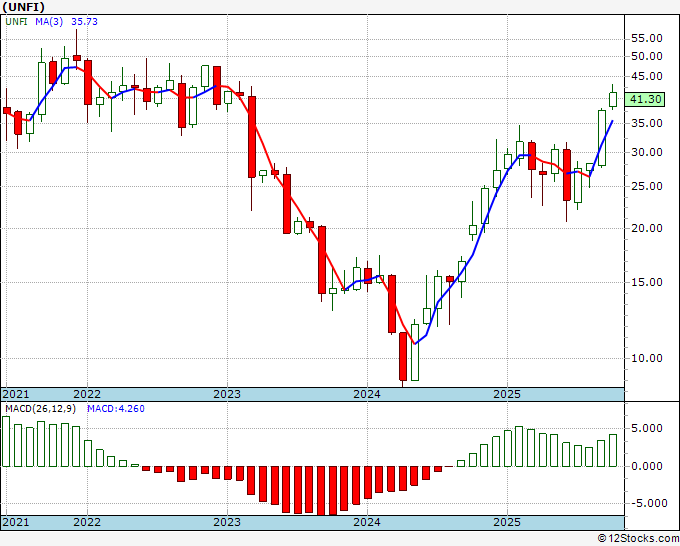Click the (UNFI) chart title

tap(23, 7)
